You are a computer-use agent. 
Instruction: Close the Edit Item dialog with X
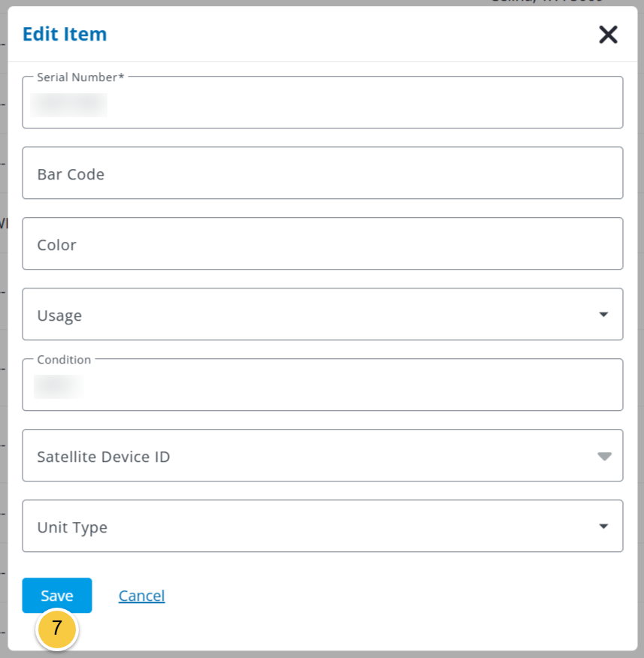click(x=608, y=35)
